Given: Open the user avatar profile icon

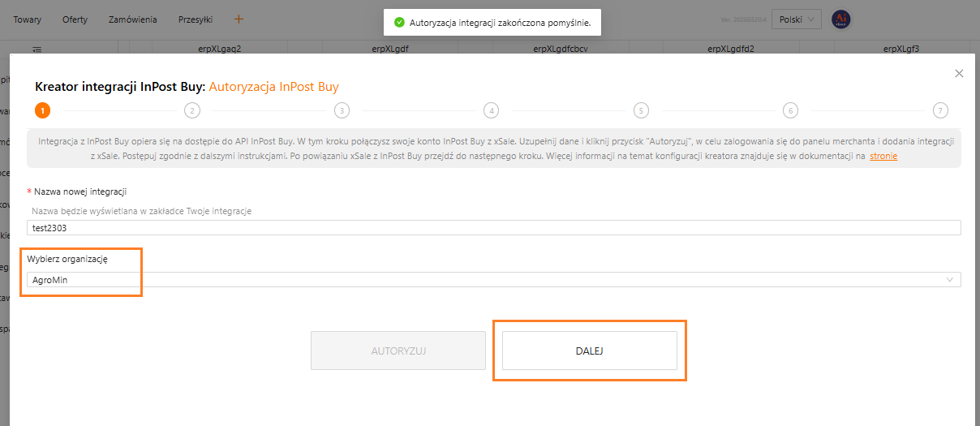Looking at the screenshot, I should pyautogui.click(x=840, y=19).
